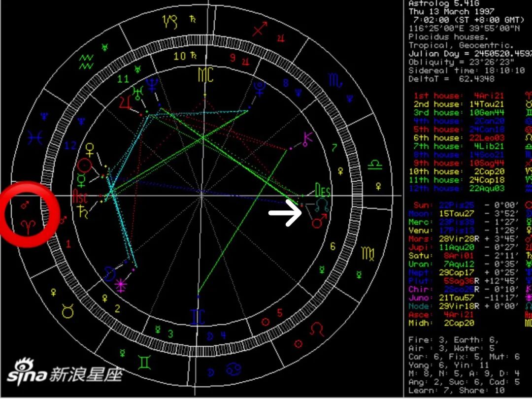The height and width of the screenshot is (399, 532).
Task: Select the large blue Neptune trident glyph
Action: (152, 85)
